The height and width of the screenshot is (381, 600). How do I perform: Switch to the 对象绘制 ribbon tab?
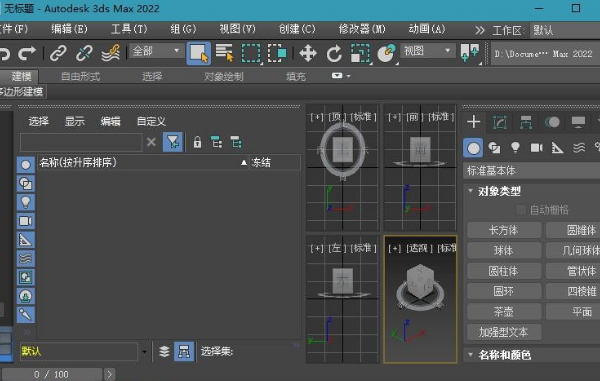(224, 77)
